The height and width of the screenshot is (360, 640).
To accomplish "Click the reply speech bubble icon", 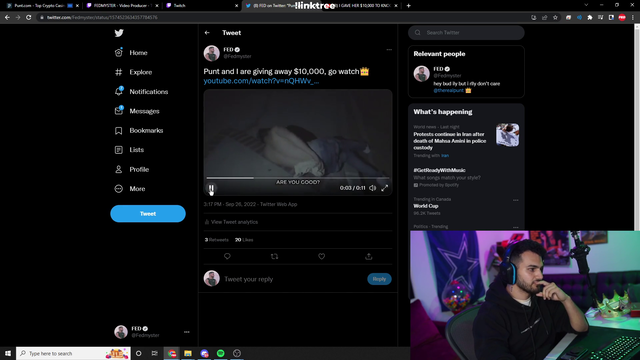I will [227, 256].
